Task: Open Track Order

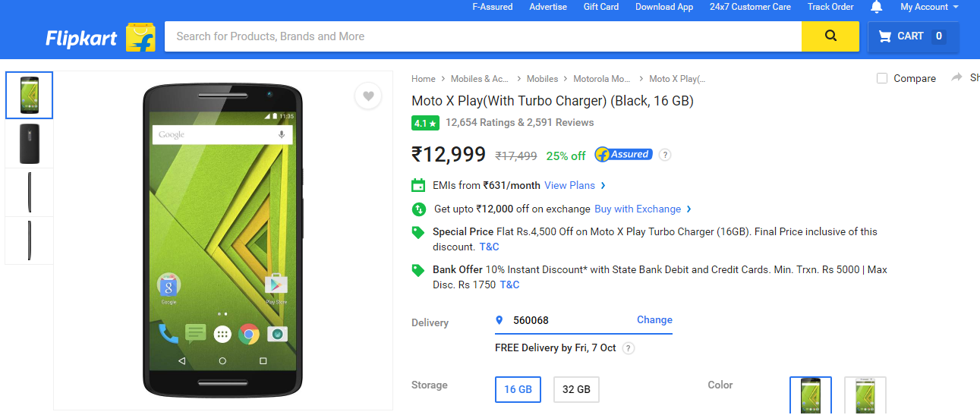Action: coord(830,7)
